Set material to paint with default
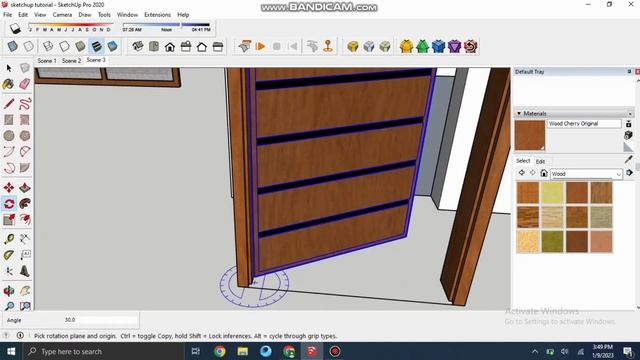The width and height of the screenshot is (640, 360). coord(629,147)
